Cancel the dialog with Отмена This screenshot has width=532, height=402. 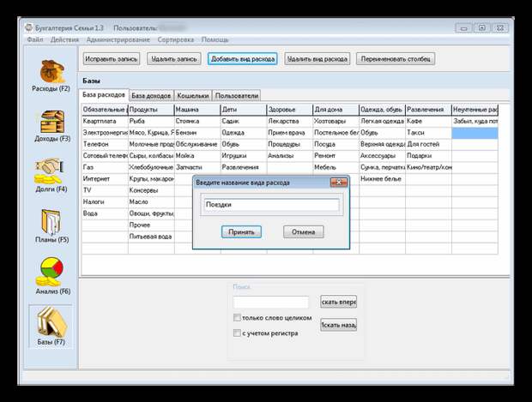click(303, 231)
